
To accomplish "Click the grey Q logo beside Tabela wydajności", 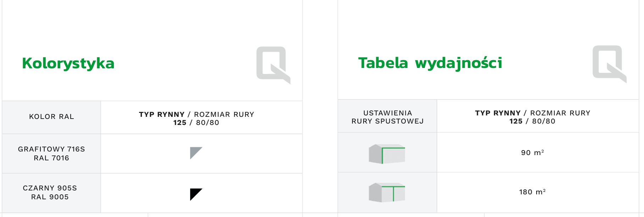I will [x=609, y=64].
